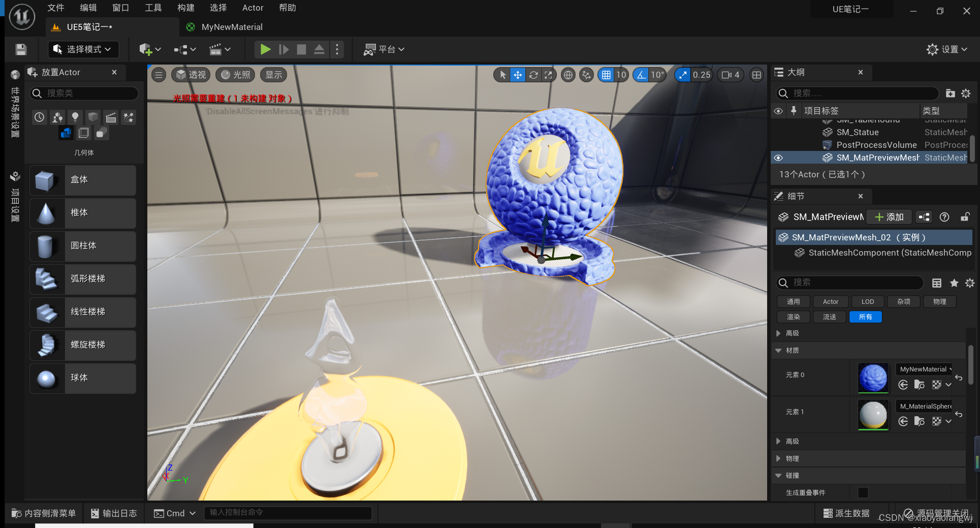The width and height of the screenshot is (980, 528).
Task: Click the 透视 perspective view button
Action: [x=192, y=75]
